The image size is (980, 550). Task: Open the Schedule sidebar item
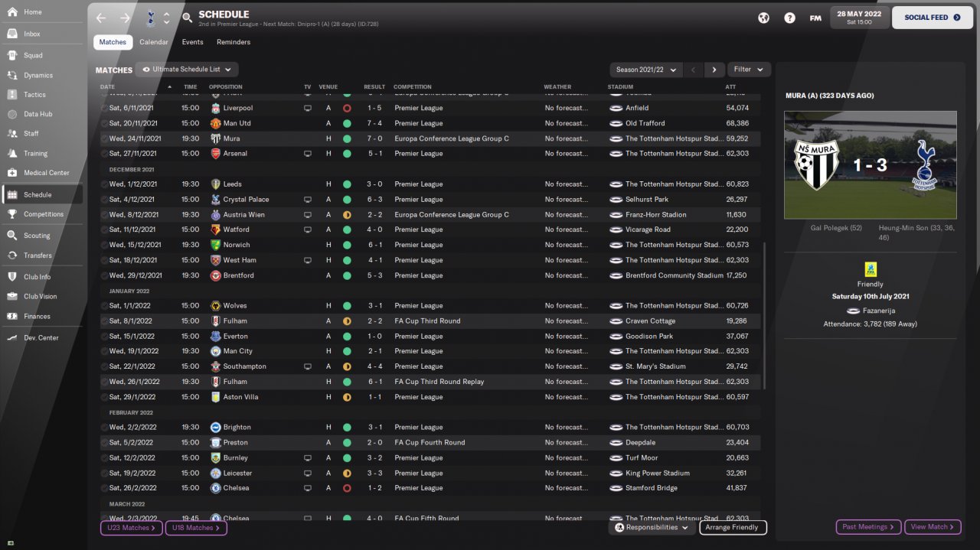[x=42, y=194]
